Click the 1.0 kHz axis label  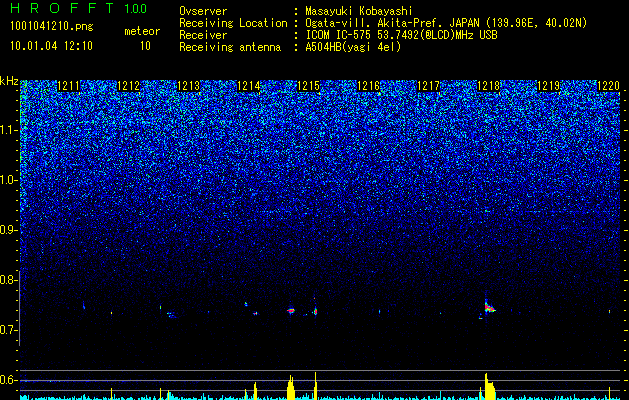point(9,180)
